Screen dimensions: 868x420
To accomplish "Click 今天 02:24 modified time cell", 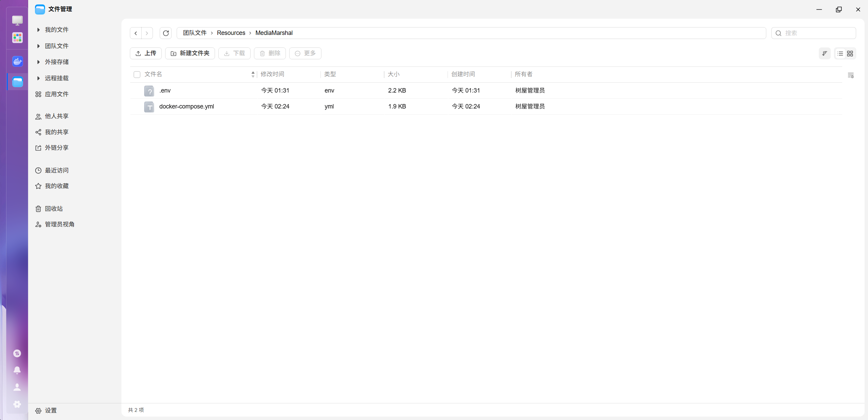I will [275, 106].
